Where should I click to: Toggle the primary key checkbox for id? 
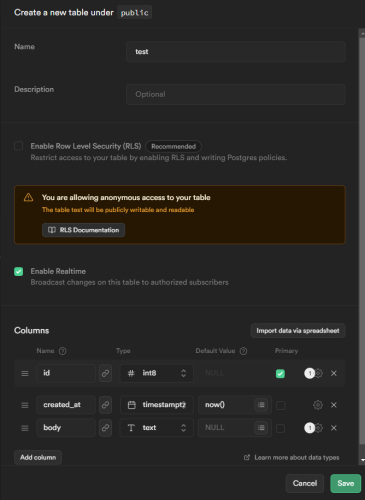point(280,373)
